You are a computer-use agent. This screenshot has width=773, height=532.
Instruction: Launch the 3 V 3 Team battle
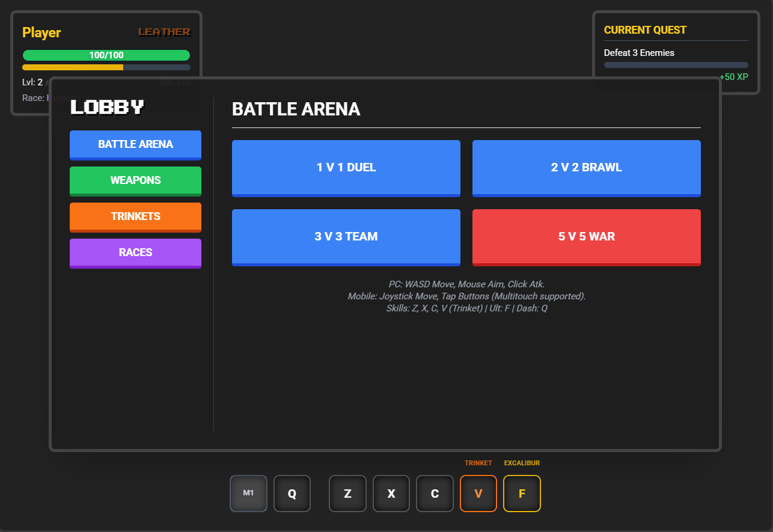coord(346,237)
